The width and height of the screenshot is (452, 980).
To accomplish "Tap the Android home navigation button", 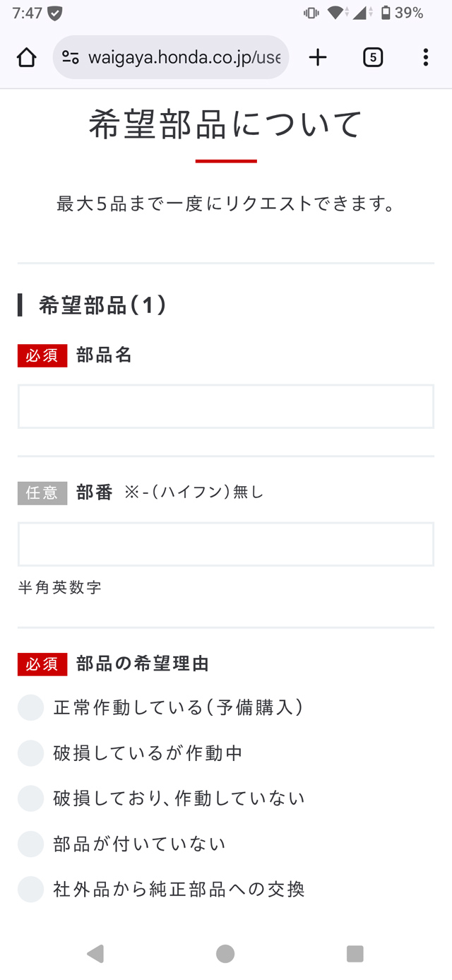I will tap(225, 953).
